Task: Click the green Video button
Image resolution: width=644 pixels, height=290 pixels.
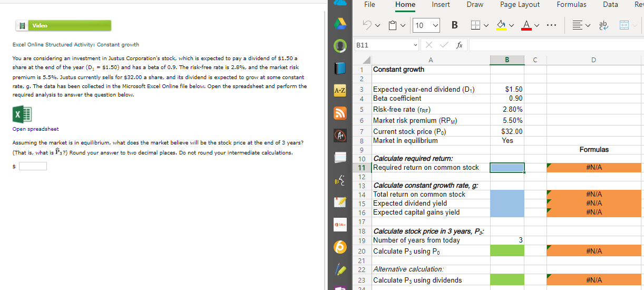Action: [x=62, y=25]
